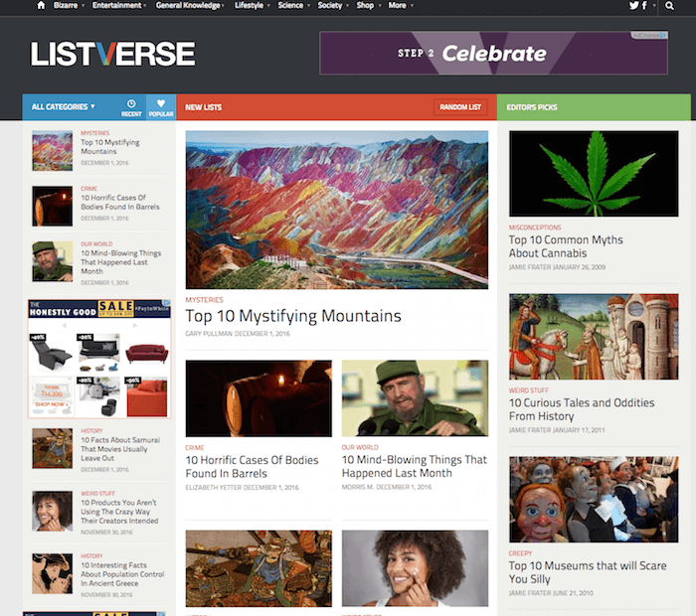Open main Top 10 Mystifying Mountains headline
The height and width of the screenshot is (616, 696).
[x=293, y=316]
